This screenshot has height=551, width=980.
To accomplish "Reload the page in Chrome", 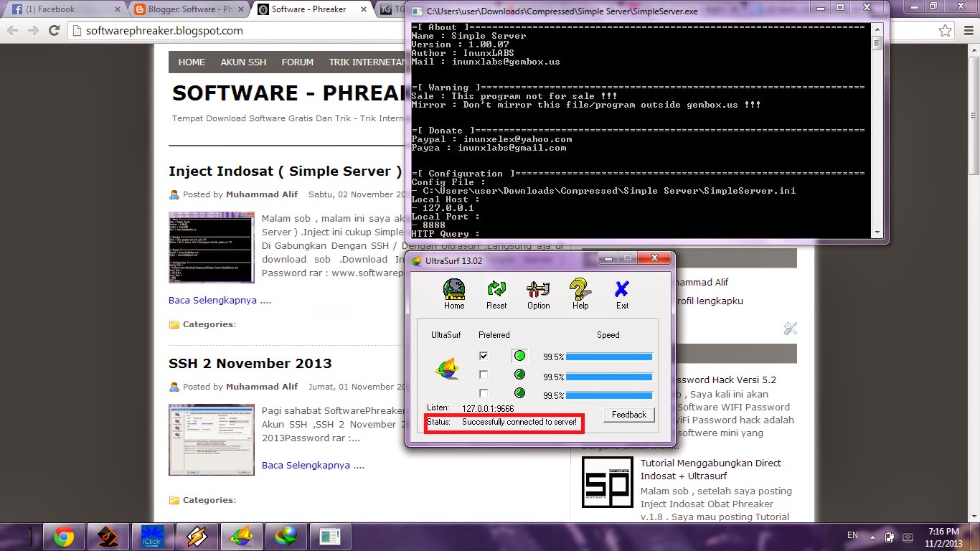I will [54, 31].
